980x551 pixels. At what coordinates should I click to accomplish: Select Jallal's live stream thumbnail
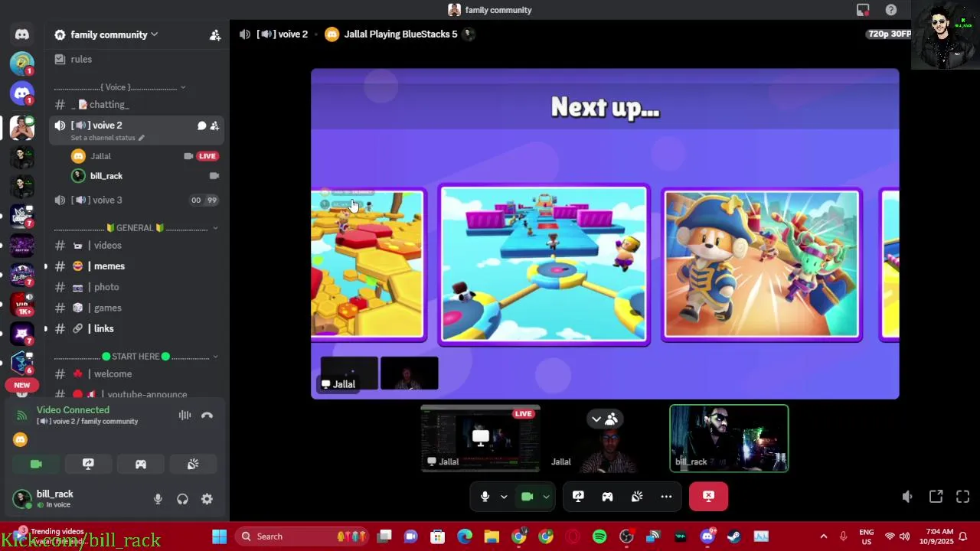(481, 439)
